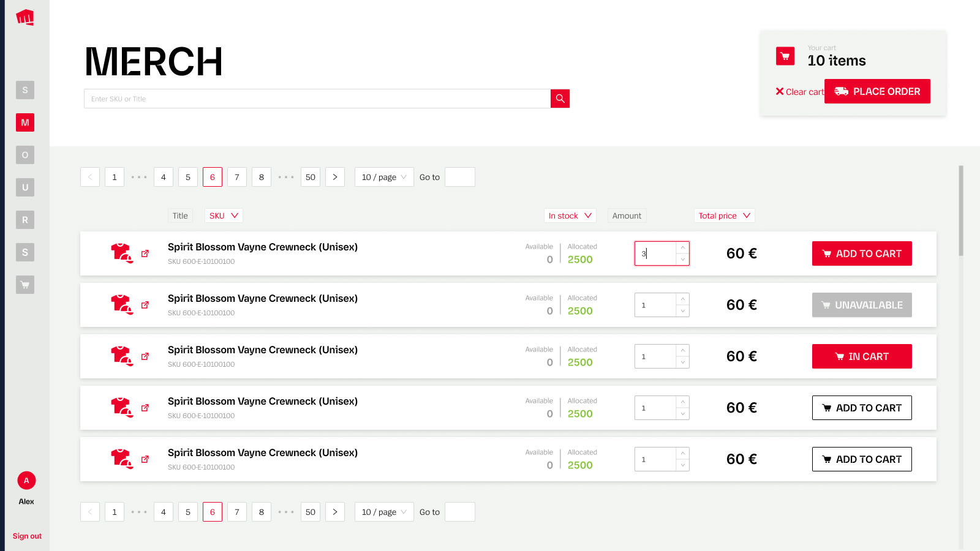Go to page 7 in the upper pagination

[x=237, y=177]
